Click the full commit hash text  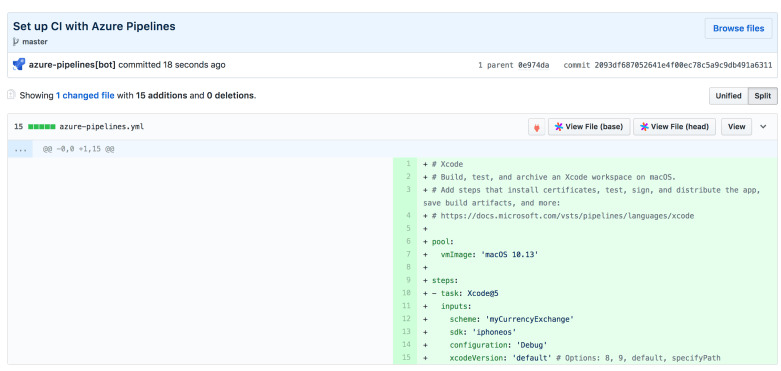683,65
